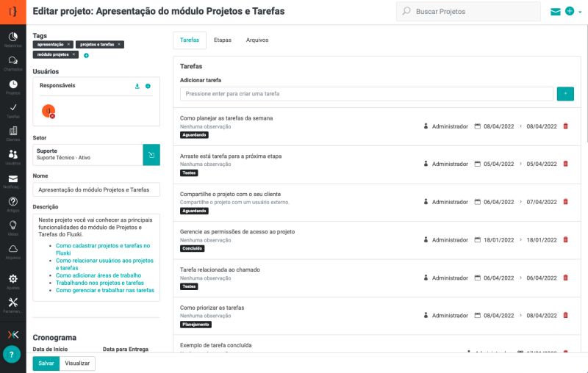Open Ferramentas tools icon
Image resolution: width=588 pixels, height=373 pixels.
[x=13, y=305]
